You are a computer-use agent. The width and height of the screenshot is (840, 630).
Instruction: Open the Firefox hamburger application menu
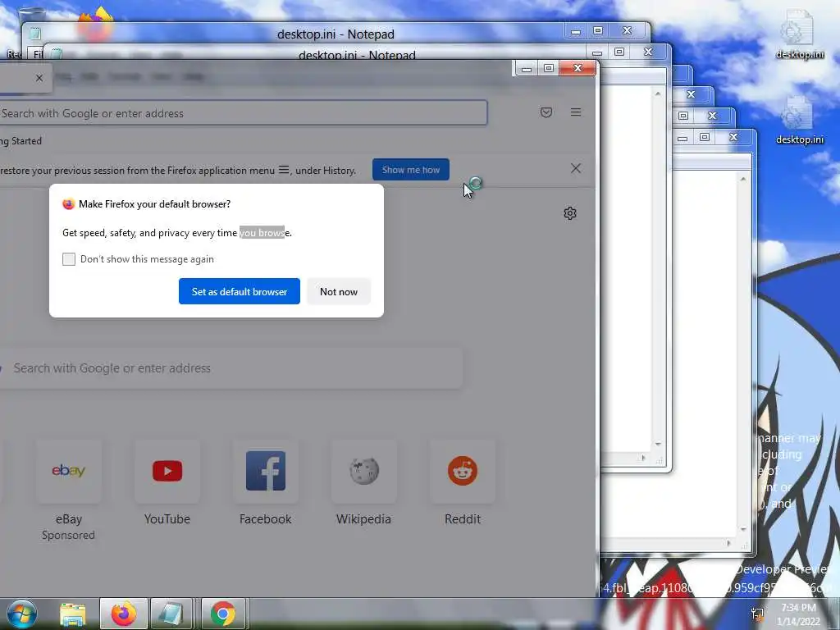[576, 112]
